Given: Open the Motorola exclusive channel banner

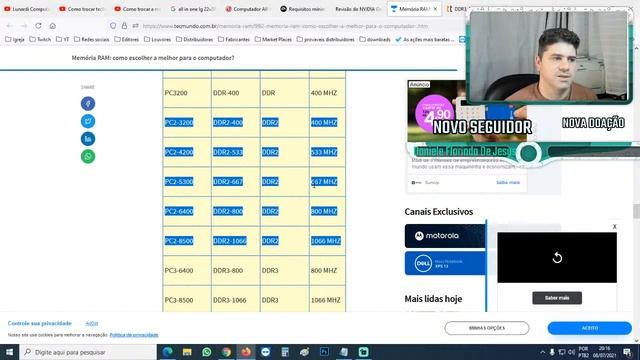Looking at the screenshot, I should pos(445,236).
